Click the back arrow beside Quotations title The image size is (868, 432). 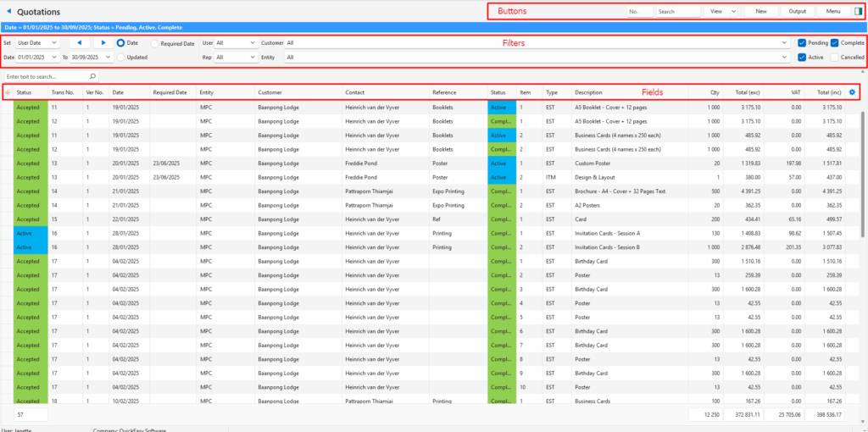[x=8, y=12]
